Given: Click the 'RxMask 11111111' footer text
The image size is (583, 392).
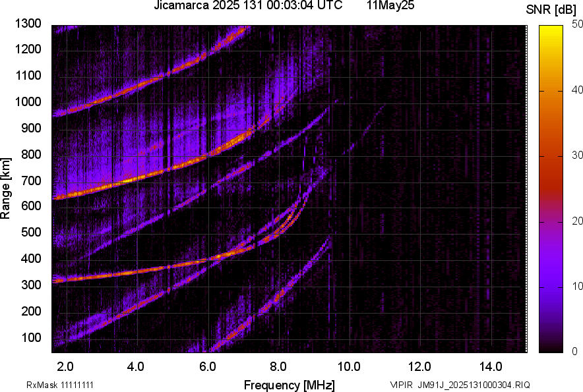Looking at the screenshot, I should click(x=60, y=385).
